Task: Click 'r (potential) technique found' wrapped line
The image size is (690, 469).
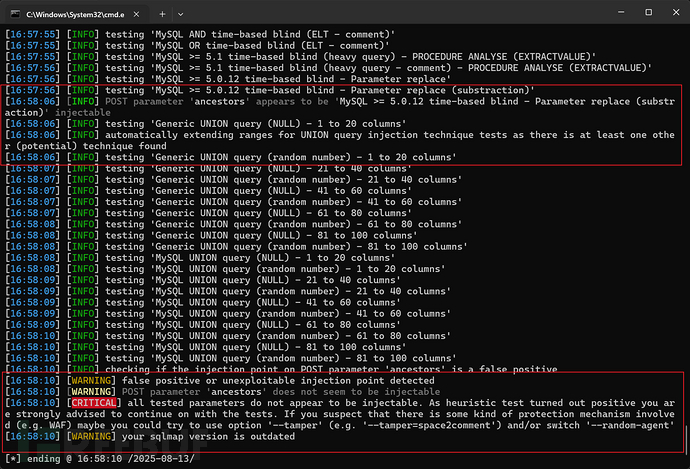Action: coord(86,146)
